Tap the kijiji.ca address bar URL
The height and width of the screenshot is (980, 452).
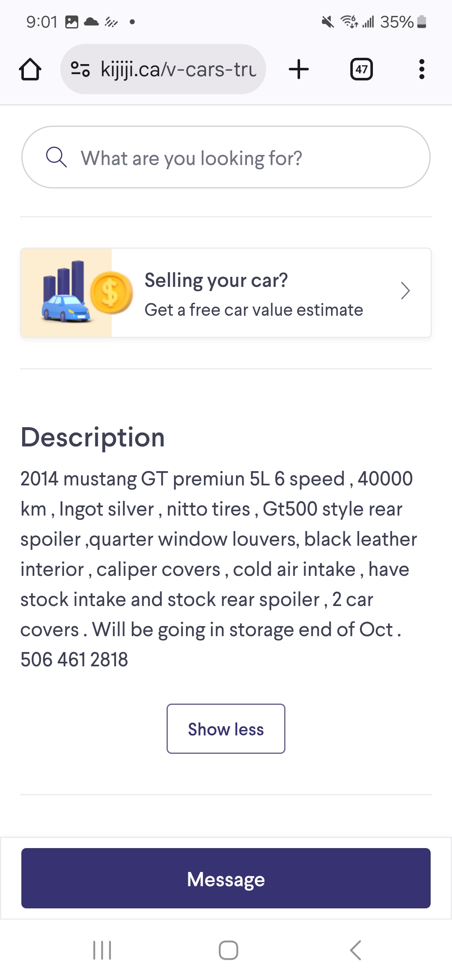[x=178, y=69]
